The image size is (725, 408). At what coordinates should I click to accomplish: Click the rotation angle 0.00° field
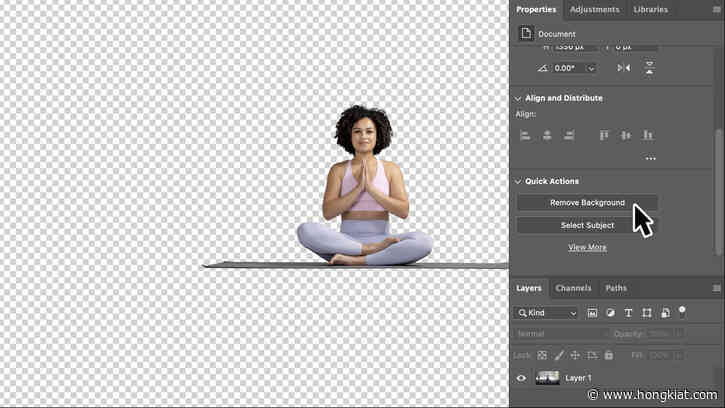click(x=570, y=68)
